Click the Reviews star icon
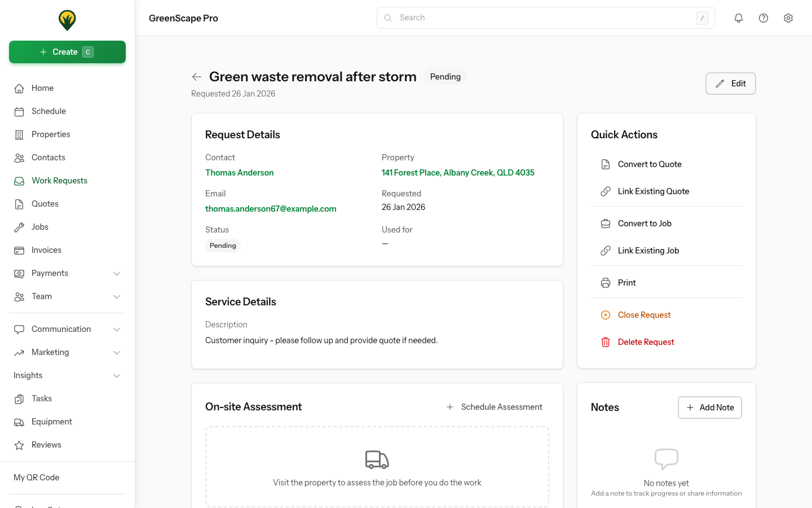812x508 pixels. [x=19, y=445]
